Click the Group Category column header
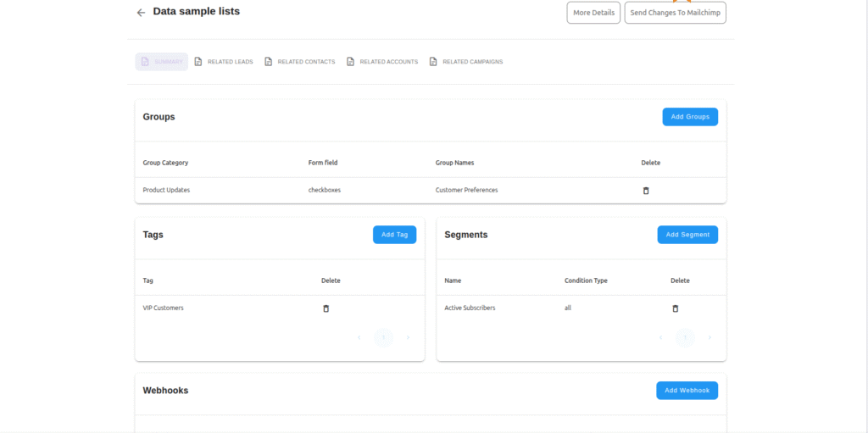 (165, 163)
